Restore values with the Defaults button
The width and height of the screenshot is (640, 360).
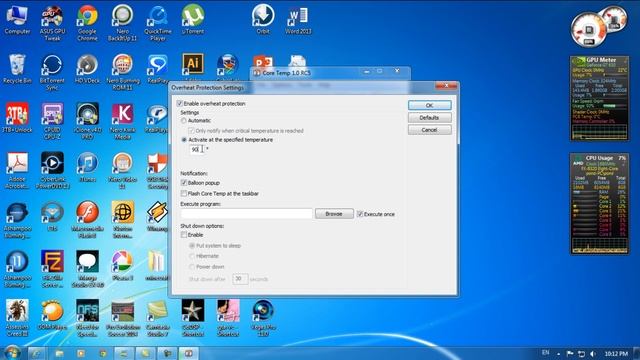(429, 118)
